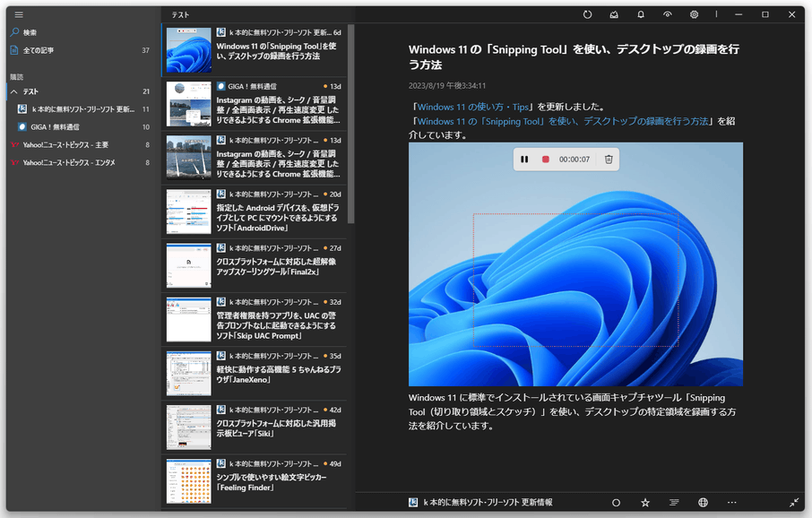Open article in browser globe icon
Image resolution: width=812 pixels, height=518 pixels.
pyautogui.click(x=703, y=503)
